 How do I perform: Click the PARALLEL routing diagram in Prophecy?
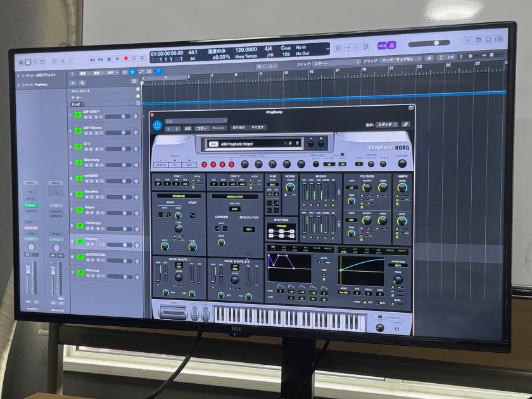click(281, 233)
